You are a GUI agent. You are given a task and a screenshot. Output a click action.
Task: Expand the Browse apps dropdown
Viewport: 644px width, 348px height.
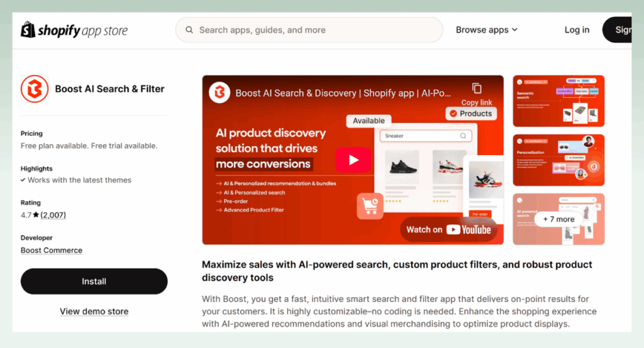click(x=486, y=30)
